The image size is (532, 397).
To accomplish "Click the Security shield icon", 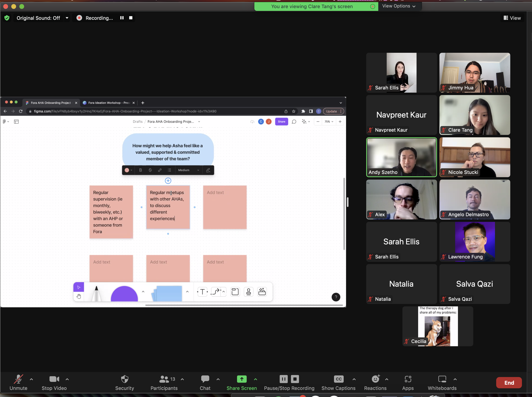I will [x=124, y=379].
